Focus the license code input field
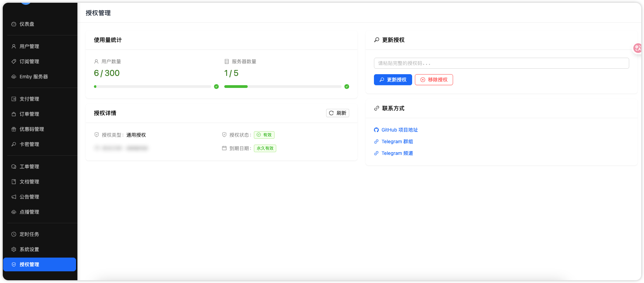This screenshot has width=644, height=283. point(501,63)
